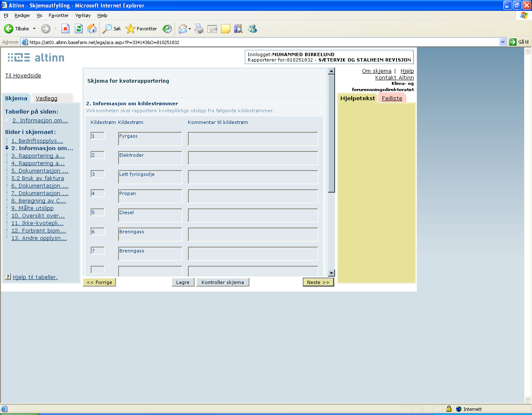This screenshot has width=532, height=415.
Task: Click kildestrøm number field containing 6
Action: pos(98,232)
